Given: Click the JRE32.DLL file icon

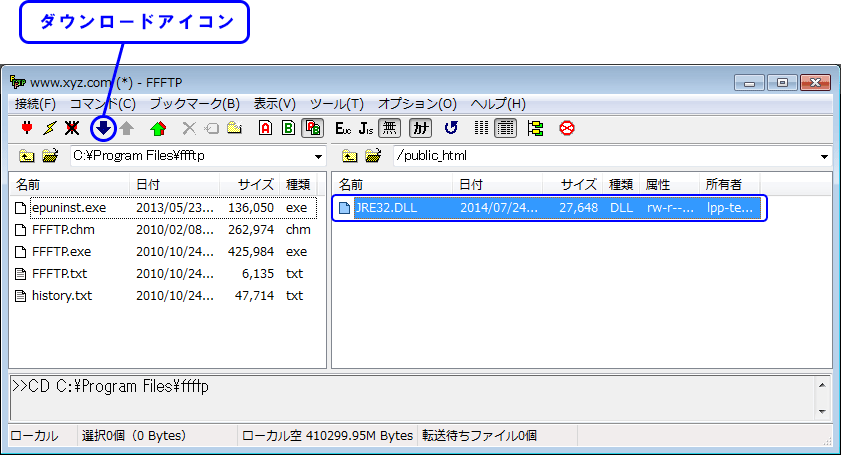Looking at the screenshot, I should [x=344, y=208].
